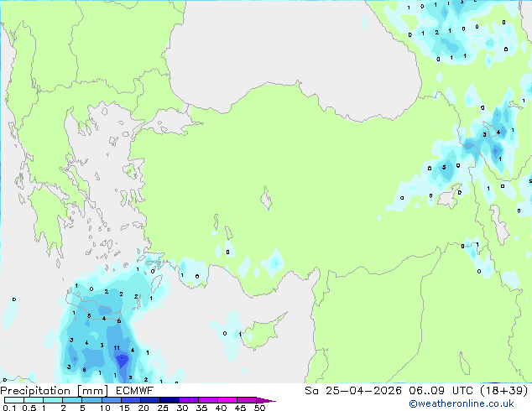
Task: Click the 1–2 mm legend color swatch
Action: (x=53, y=400)
